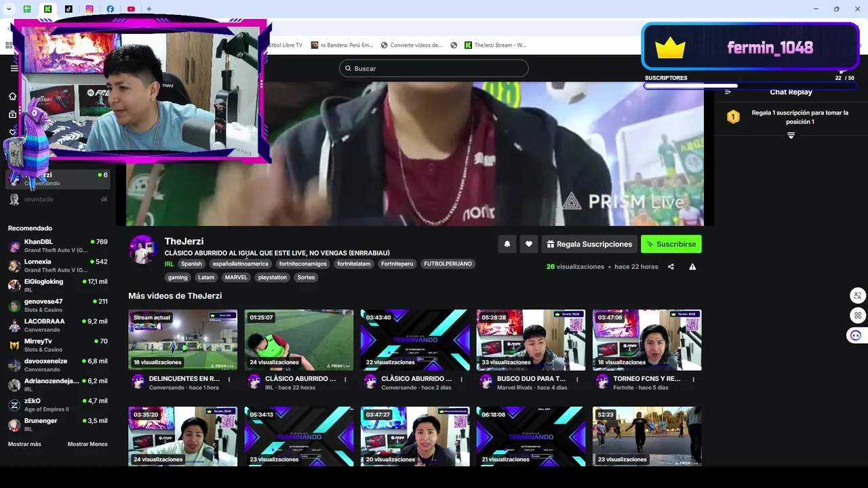Viewport: 868px width, 488px height.
Task: Select the playstation tag
Action: 273,277
